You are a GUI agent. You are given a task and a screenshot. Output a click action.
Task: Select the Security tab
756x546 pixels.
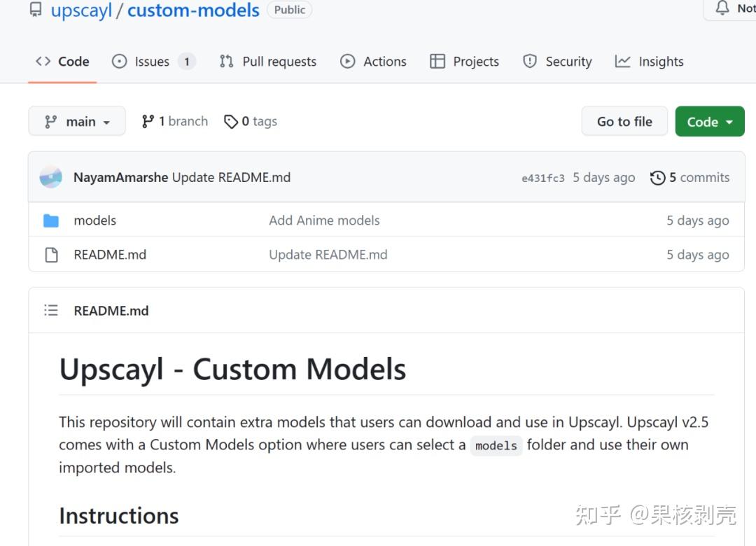(556, 62)
